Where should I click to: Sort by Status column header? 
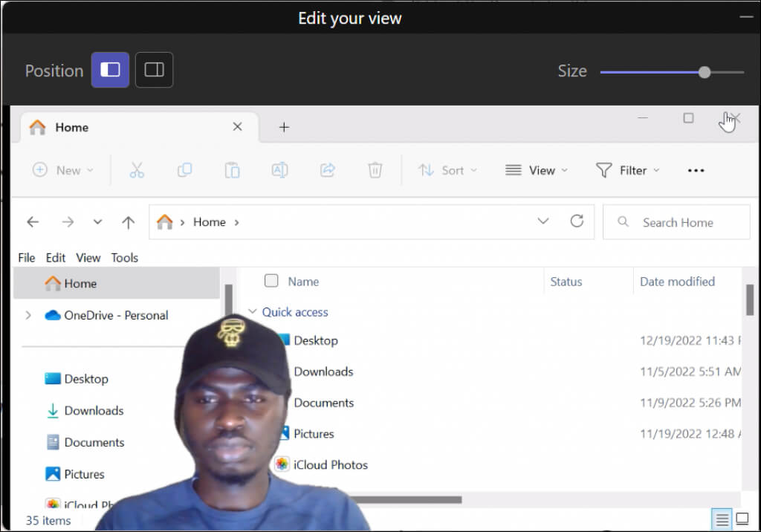566,282
